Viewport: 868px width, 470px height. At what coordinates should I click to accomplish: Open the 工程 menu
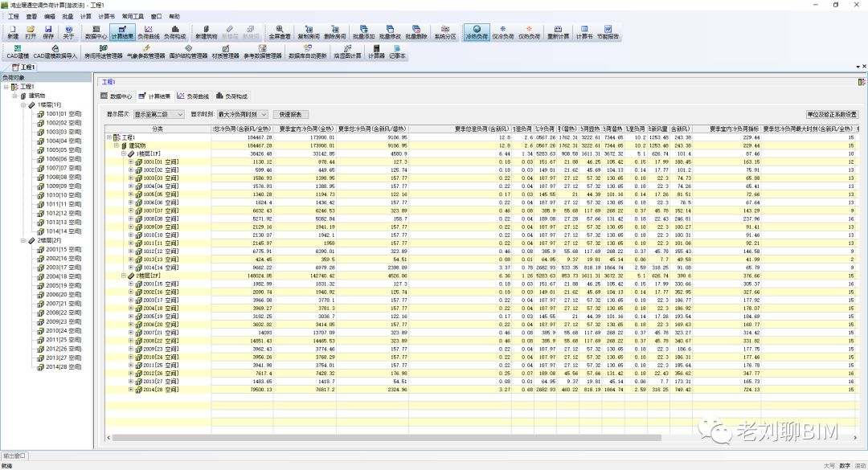[x=14, y=17]
